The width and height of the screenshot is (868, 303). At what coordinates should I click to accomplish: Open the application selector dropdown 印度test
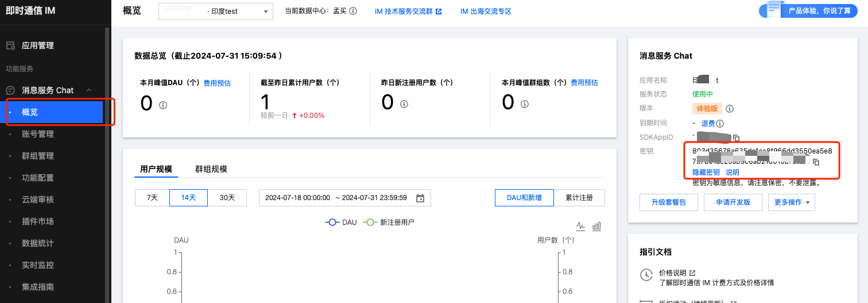point(216,11)
